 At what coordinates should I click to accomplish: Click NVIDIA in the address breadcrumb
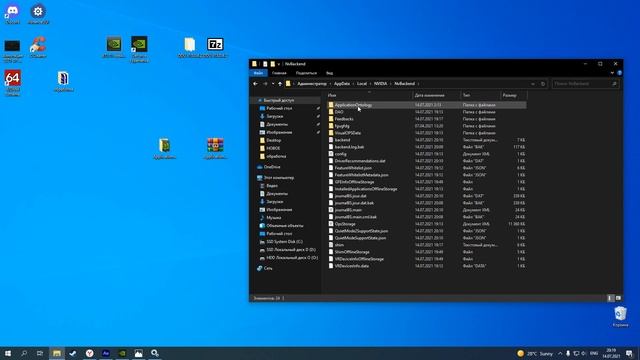pos(380,84)
